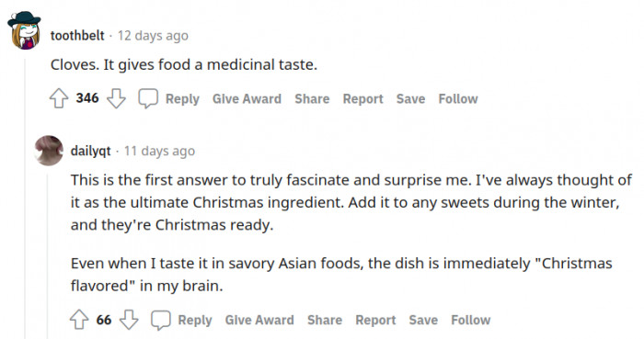Save dailyqt's reply
The image size is (644, 339).
(423, 320)
